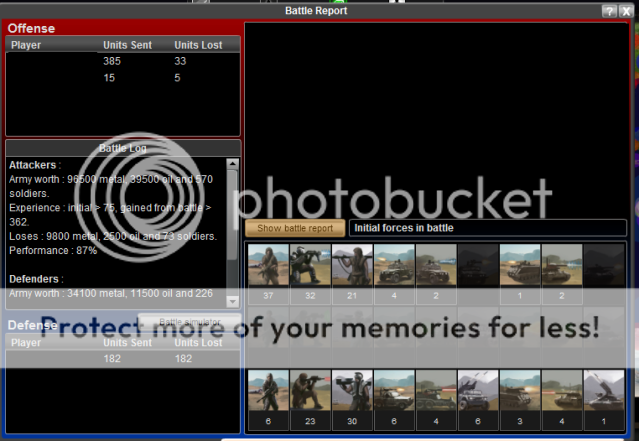Click the Battle Log scrollbar down arrow
Viewport: 639px width, 441px height.
(232, 302)
